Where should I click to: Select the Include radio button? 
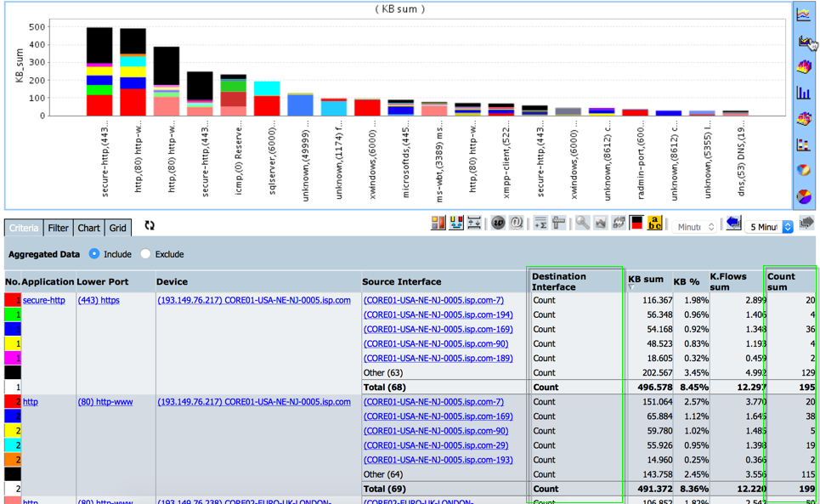click(x=94, y=254)
